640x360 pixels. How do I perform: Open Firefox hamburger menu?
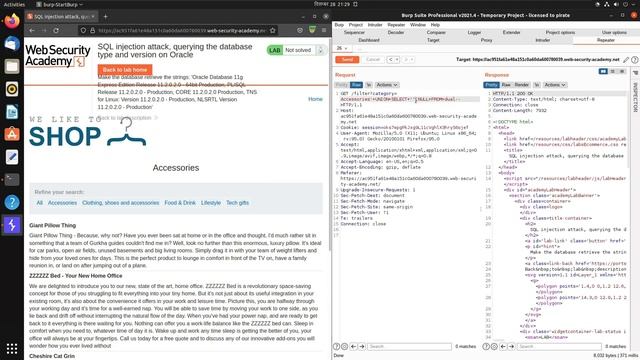324,30
